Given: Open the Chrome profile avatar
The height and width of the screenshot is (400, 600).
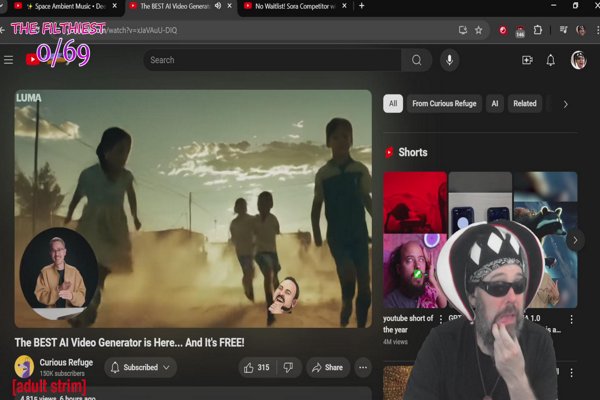Looking at the screenshot, I should 580,30.
